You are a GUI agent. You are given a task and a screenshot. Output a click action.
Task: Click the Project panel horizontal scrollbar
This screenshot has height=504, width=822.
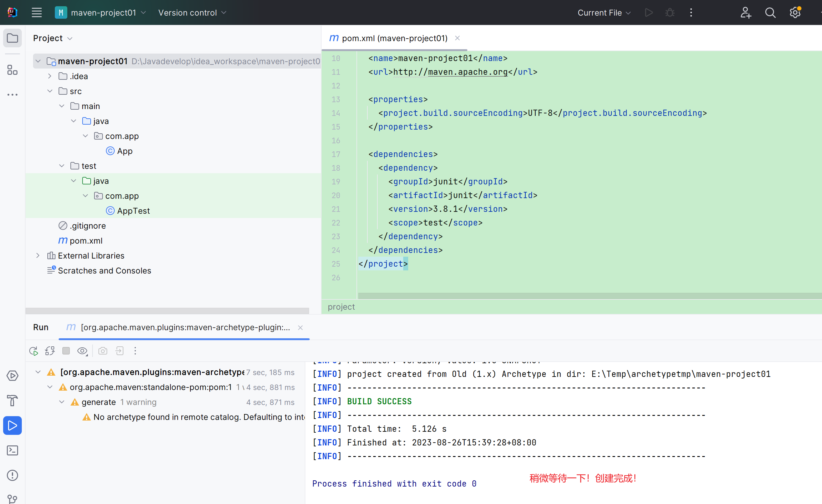(167, 311)
